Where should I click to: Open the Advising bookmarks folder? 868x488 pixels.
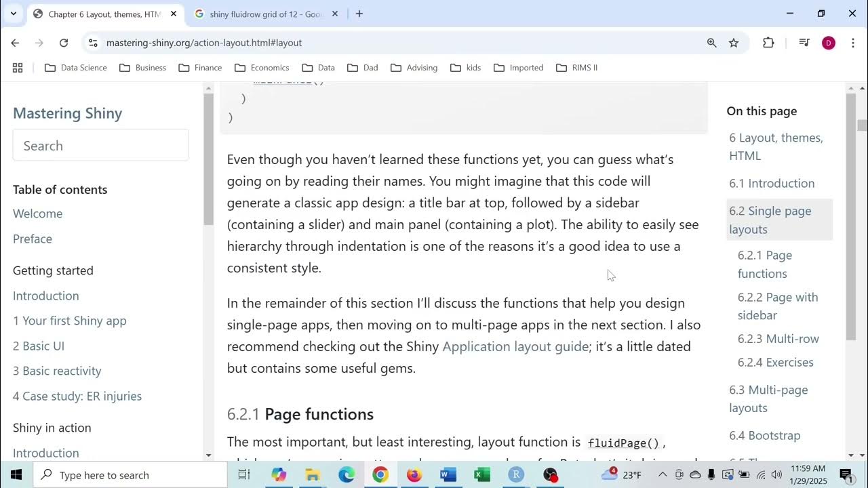(414, 68)
